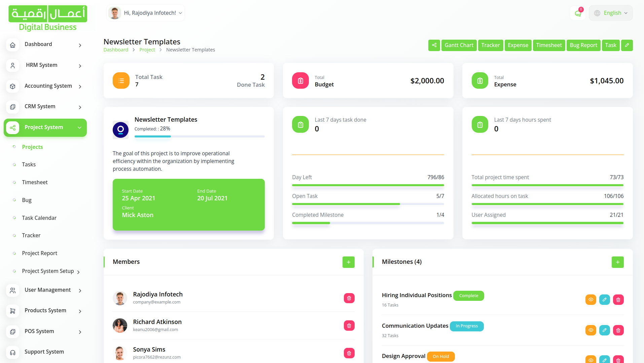Screen dimensions: 644x363
Task: Edit the Hiring Individual Positions milestone
Action: tap(604, 299)
